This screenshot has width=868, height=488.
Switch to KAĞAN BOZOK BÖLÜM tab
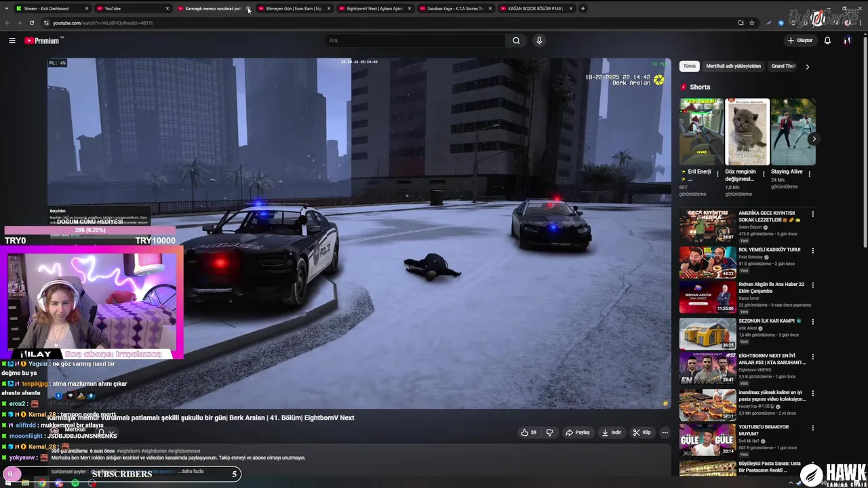[535, 9]
